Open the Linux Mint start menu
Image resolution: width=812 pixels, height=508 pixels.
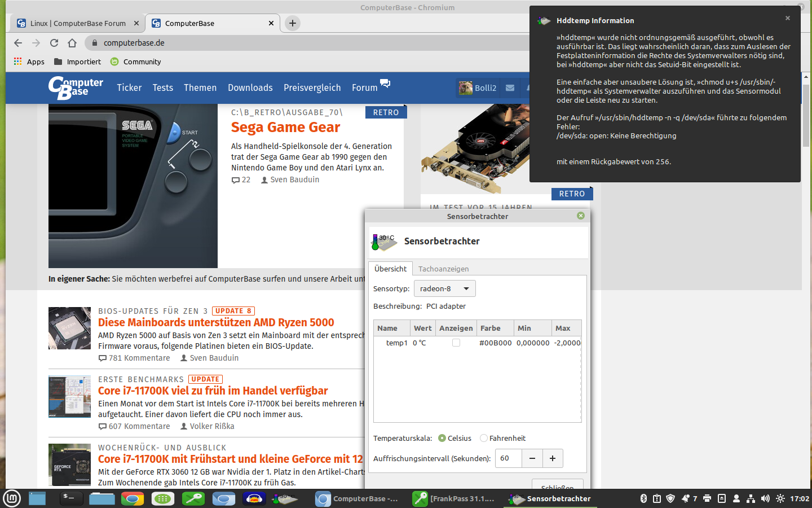(12, 498)
